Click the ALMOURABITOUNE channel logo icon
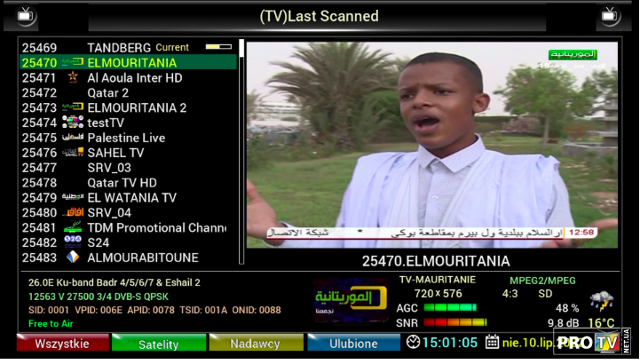This screenshot has height=364, width=640. (x=73, y=257)
